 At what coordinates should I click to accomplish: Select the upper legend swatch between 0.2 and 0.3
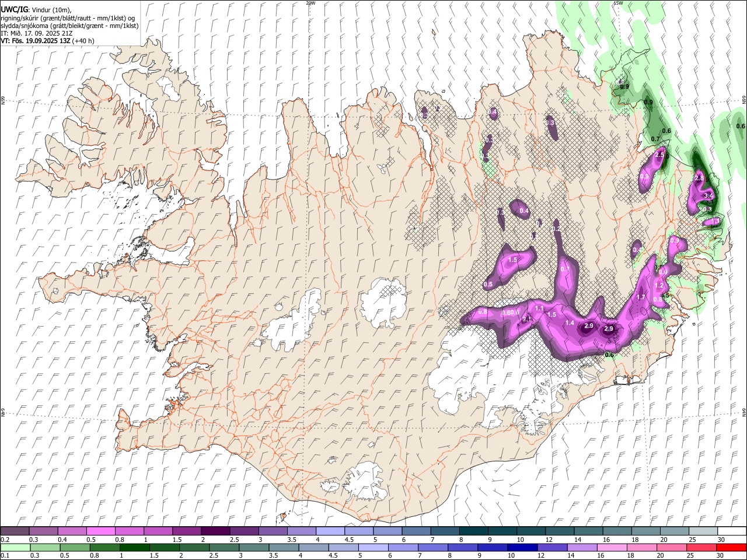tap(15, 531)
